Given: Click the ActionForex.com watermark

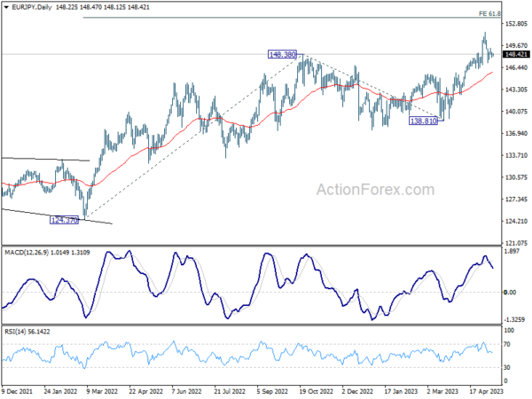Looking at the screenshot, I should (x=375, y=190).
